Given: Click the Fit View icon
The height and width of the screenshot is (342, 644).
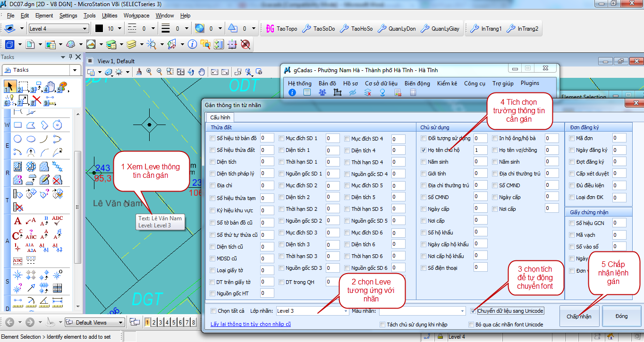Looking at the screenshot, I should tap(181, 72).
